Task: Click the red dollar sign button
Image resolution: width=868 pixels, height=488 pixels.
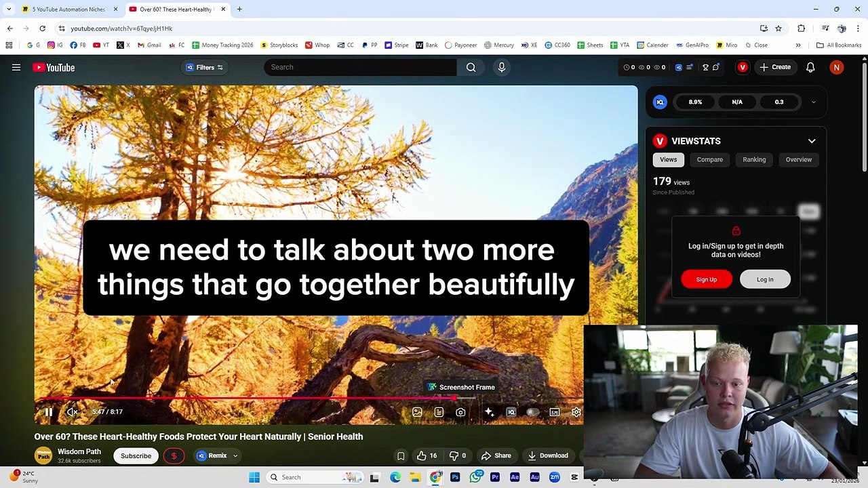Action: (174, 455)
